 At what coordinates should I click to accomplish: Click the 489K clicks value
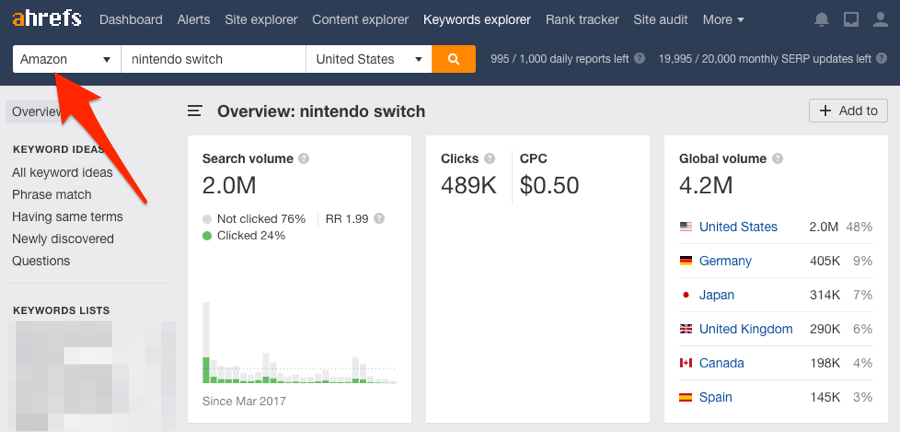(x=468, y=185)
